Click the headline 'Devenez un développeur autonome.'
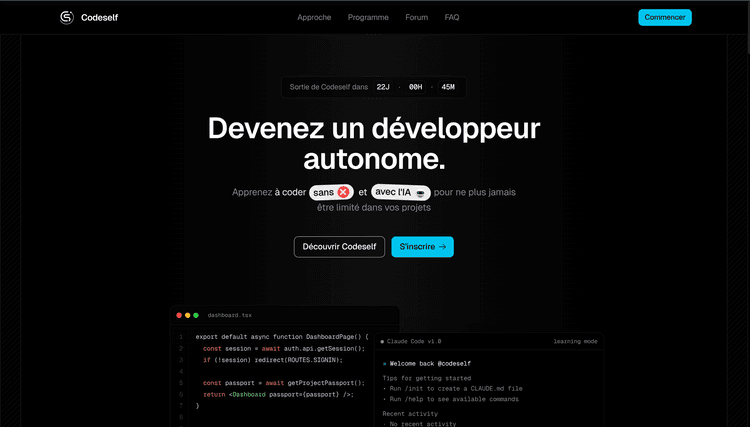This screenshot has width=750, height=427. (374, 143)
